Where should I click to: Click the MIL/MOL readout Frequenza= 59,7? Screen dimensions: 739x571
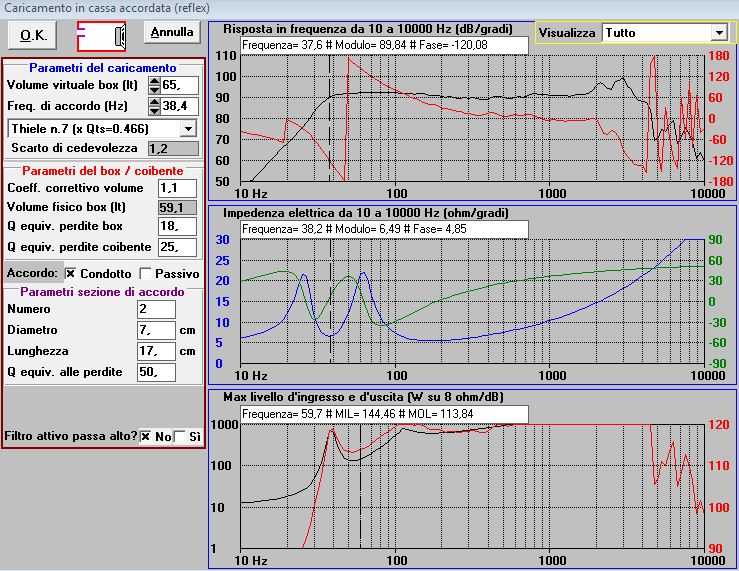385,414
